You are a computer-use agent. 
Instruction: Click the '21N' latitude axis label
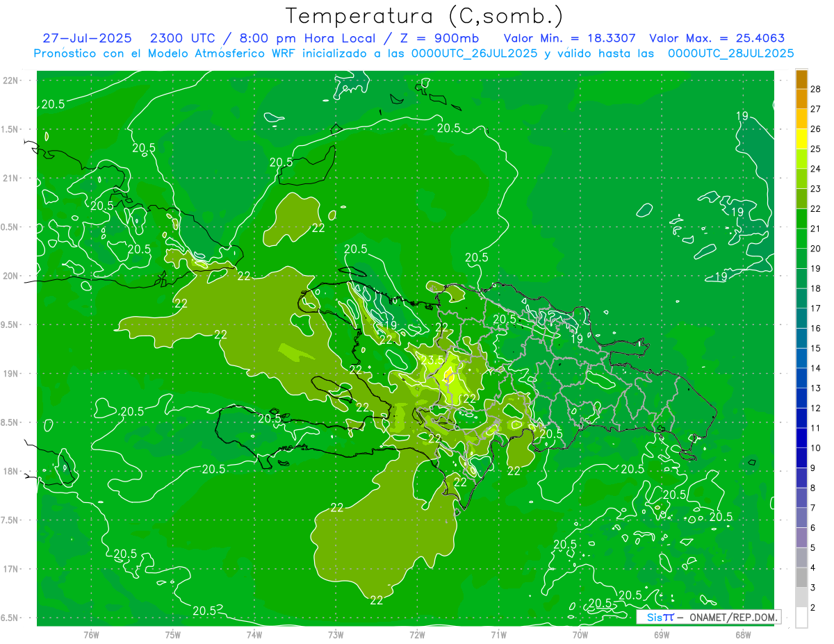point(10,179)
